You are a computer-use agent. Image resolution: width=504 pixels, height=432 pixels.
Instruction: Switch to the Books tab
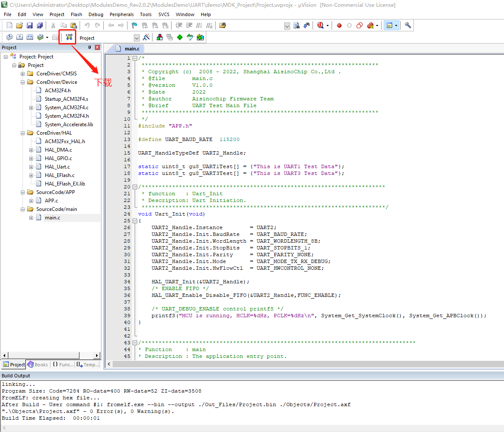[38, 365]
